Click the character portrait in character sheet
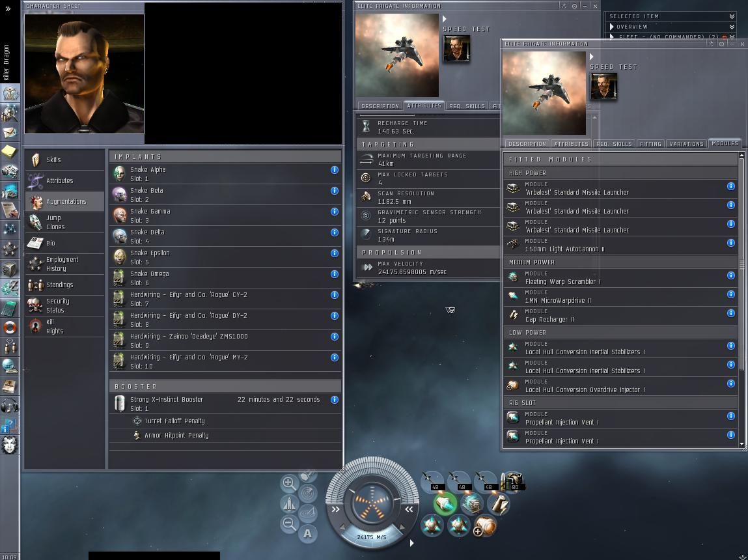748x560 pixels. tap(84, 74)
